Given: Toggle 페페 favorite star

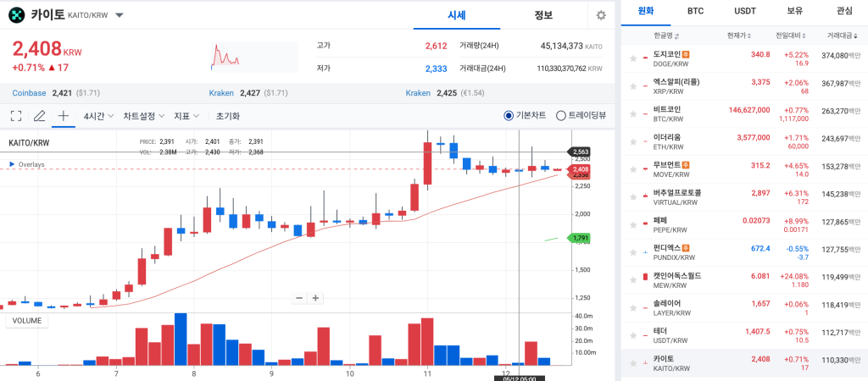Looking at the screenshot, I should 634,224.
